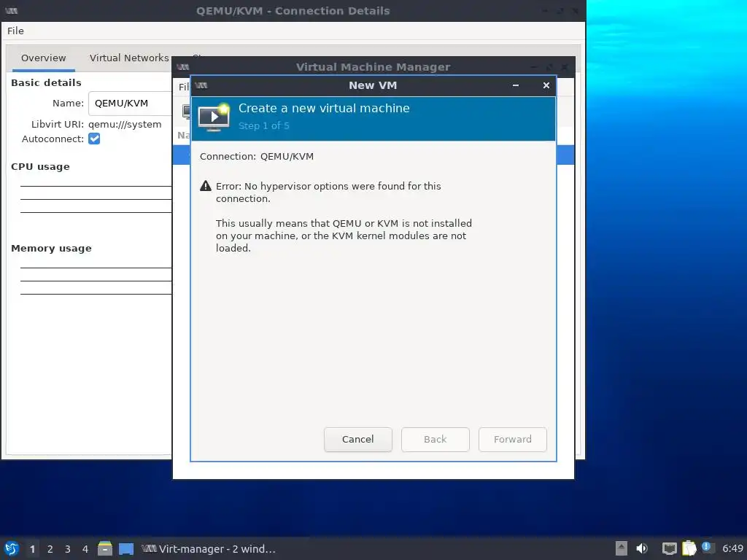Switch to workspace 1
The image size is (747, 560).
32,549
